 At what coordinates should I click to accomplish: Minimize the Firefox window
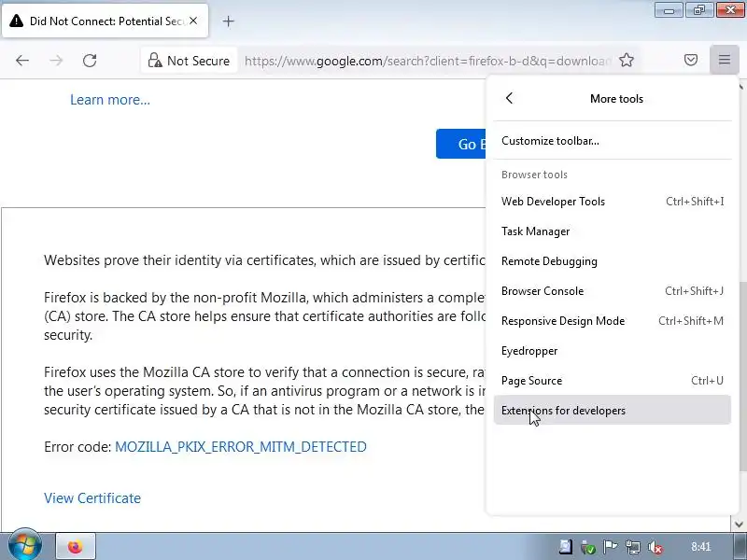point(669,9)
